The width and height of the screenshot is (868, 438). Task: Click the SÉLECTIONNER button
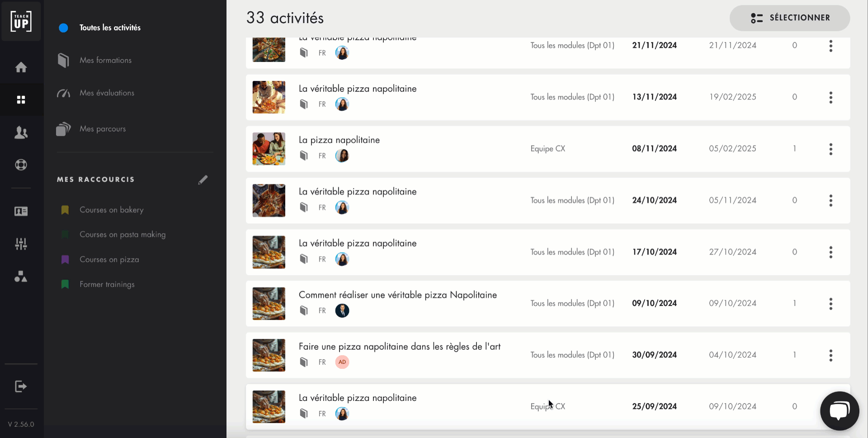[789, 18]
